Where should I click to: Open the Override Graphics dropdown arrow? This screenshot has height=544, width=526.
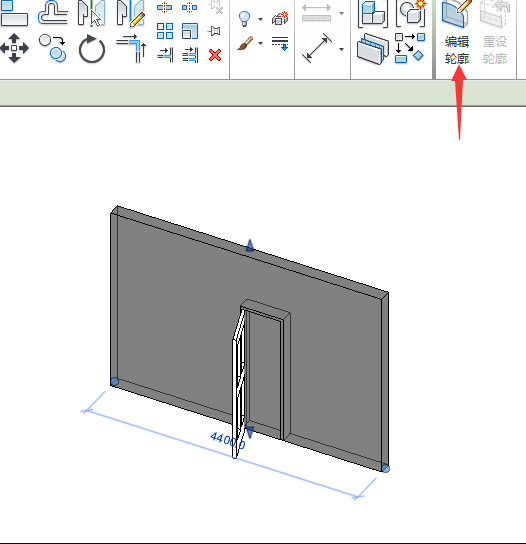[x=260, y=43]
